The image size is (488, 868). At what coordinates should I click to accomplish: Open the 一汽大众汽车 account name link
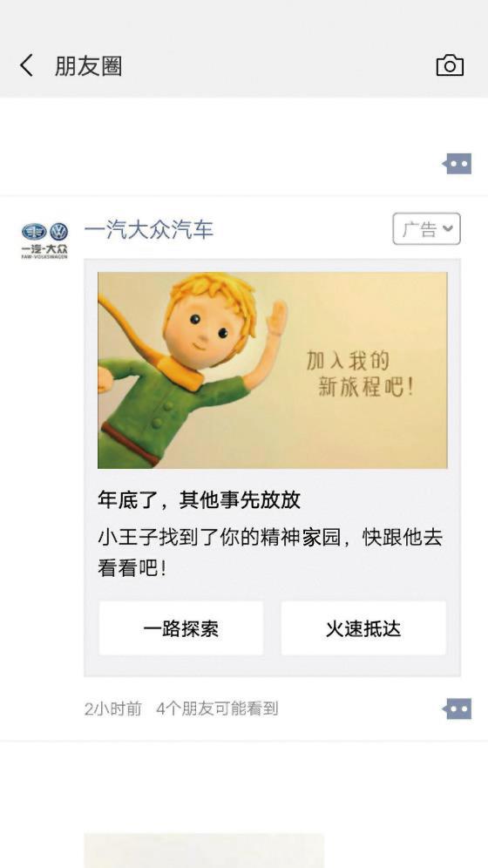pos(149,230)
